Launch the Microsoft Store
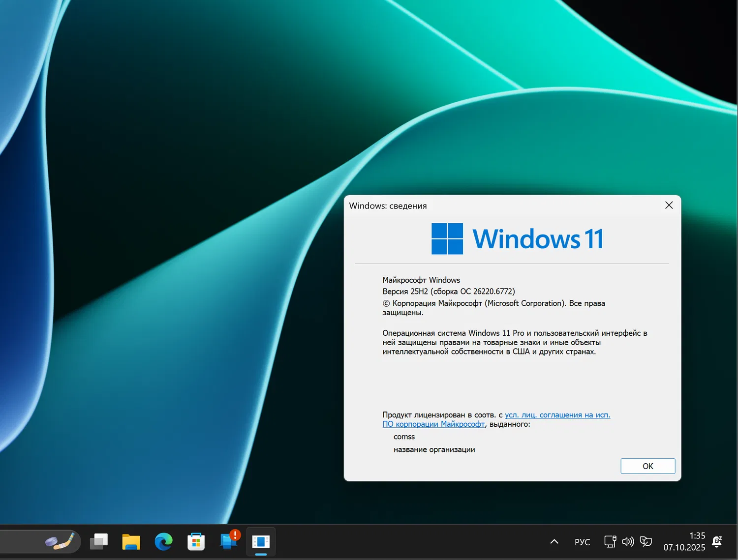 (x=196, y=541)
